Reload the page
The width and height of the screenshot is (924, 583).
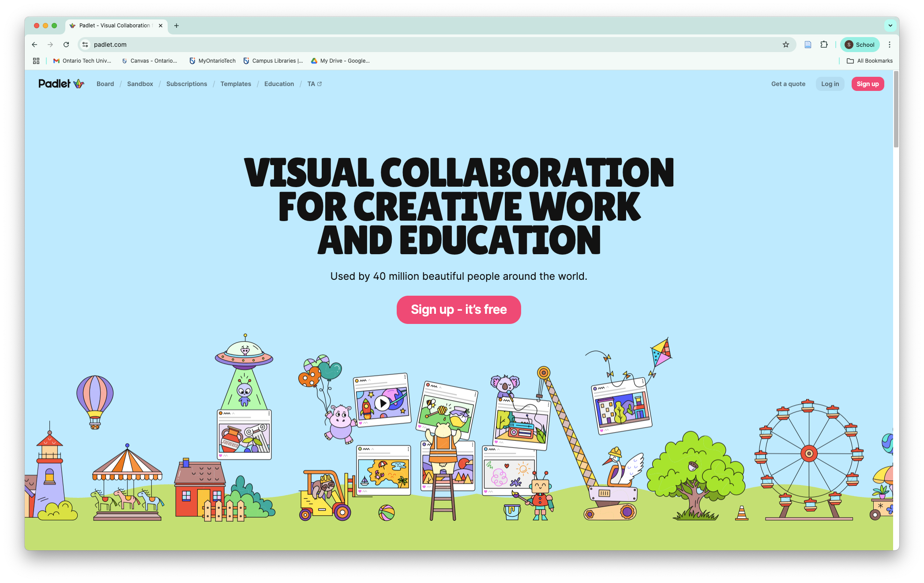[66, 45]
